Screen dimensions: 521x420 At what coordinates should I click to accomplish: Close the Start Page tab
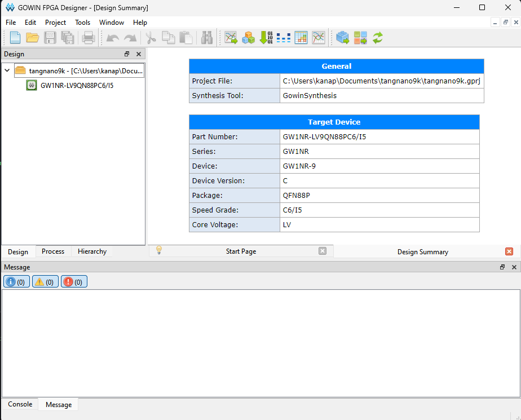pos(323,251)
